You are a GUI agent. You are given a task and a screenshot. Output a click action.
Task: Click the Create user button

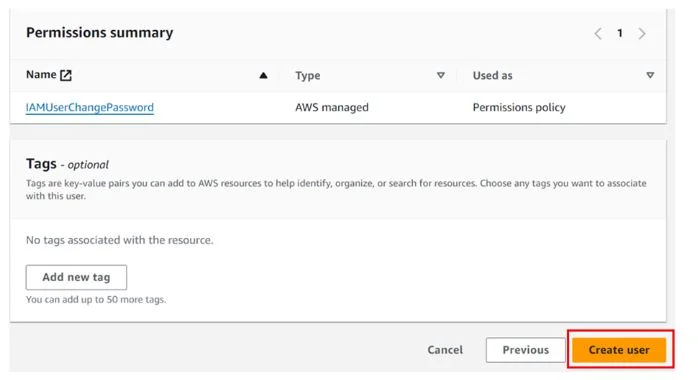point(619,350)
